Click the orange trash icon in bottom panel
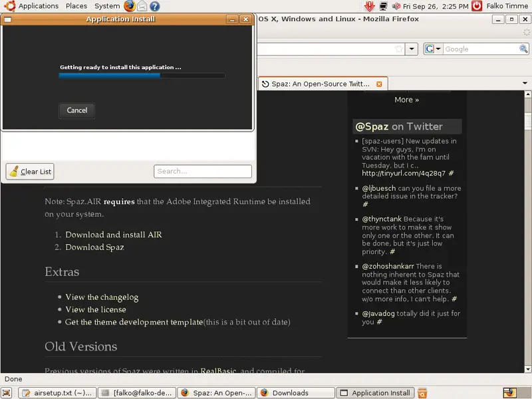Viewport: 532px width, 399px height. click(x=422, y=393)
